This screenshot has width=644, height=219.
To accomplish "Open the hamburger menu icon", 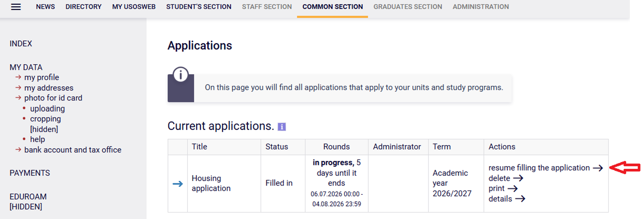I will 16,7.
